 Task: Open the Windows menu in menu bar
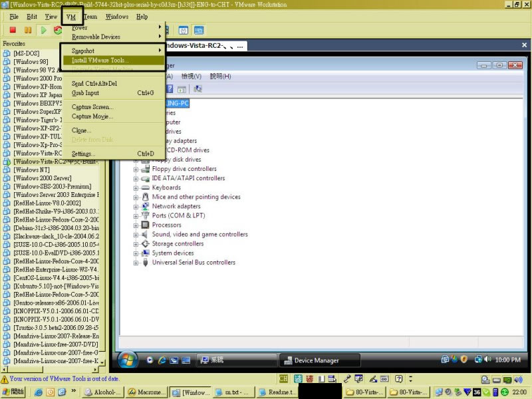[117, 17]
